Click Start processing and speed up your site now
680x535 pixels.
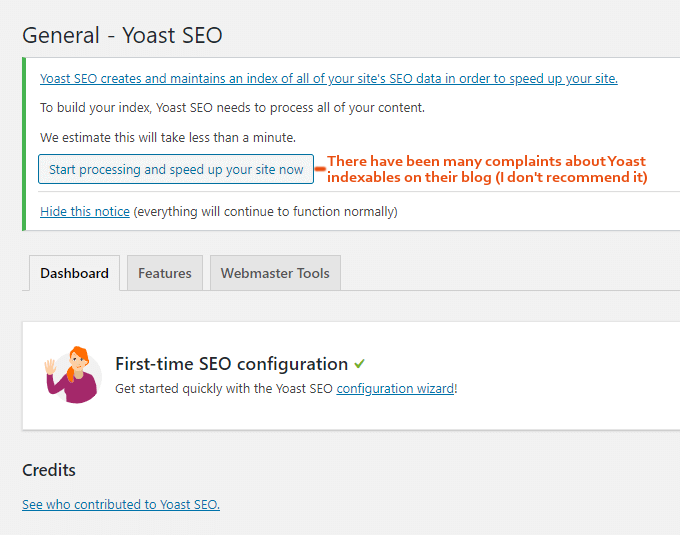[176, 169]
